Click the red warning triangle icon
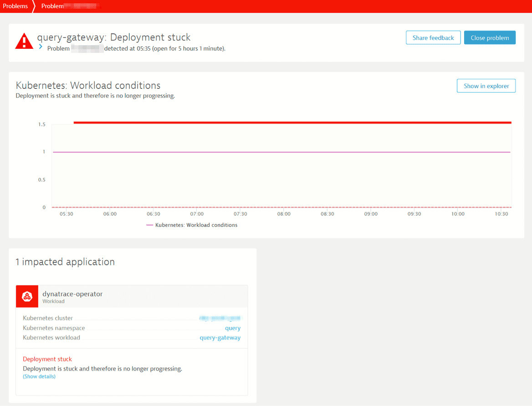 24,41
